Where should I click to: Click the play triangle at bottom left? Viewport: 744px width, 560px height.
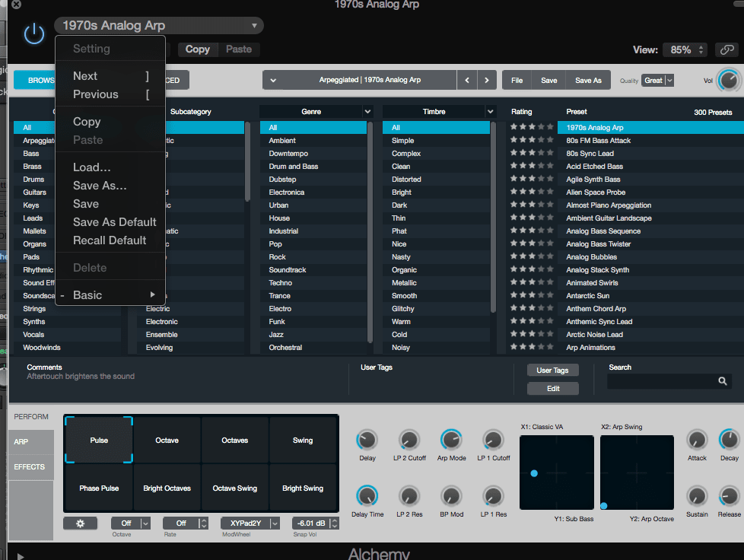pos(21,555)
